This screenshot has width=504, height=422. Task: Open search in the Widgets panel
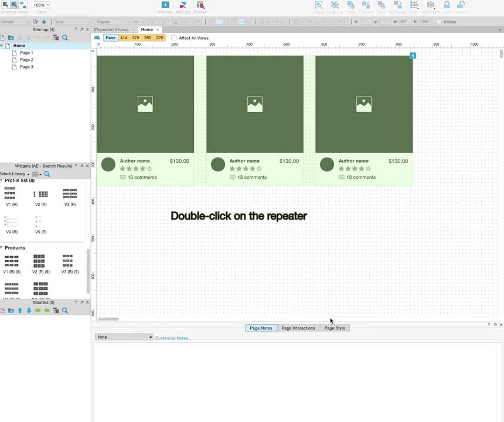(47, 174)
